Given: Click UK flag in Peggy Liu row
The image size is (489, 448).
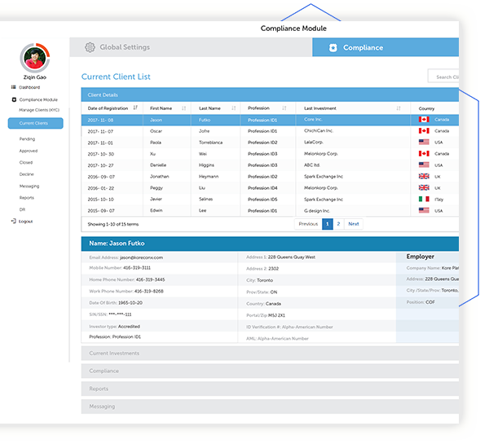Looking at the screenshot, I should tap(424, 187).
